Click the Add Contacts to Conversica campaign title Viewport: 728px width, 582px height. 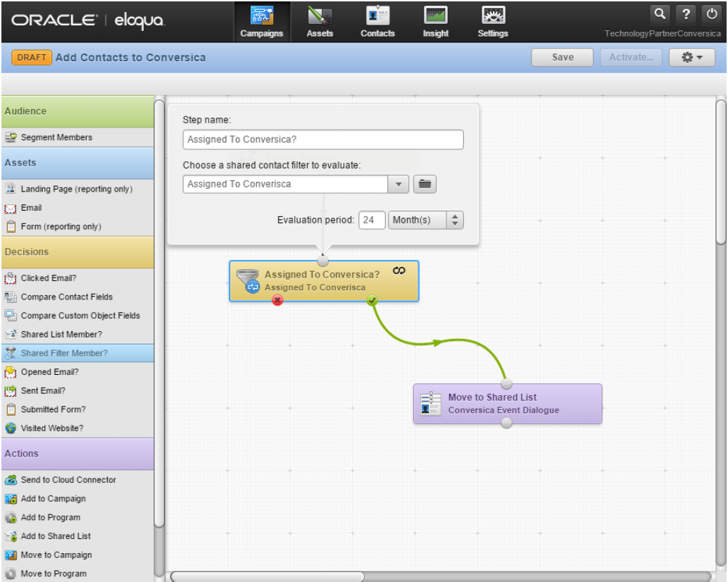[x=130, y=58]
